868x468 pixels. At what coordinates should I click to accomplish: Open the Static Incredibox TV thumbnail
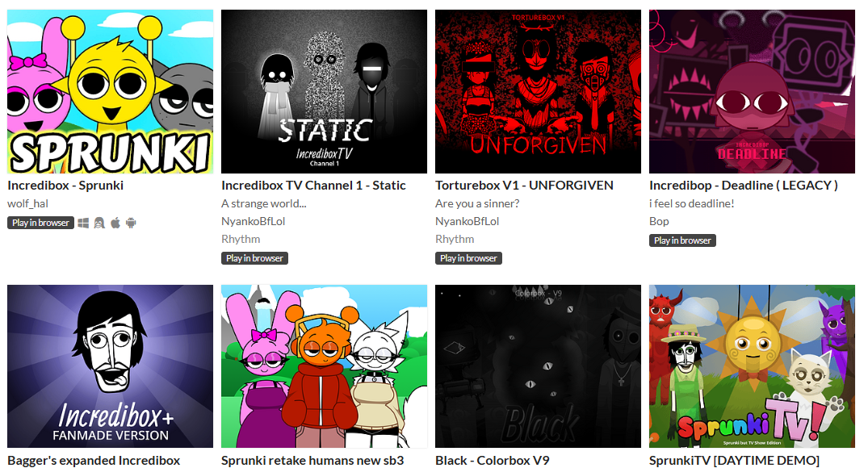[324, 91]
